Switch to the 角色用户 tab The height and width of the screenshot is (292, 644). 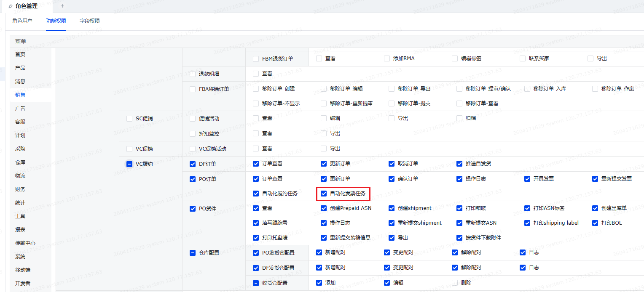pyautogui.click(x=22, y=21)
